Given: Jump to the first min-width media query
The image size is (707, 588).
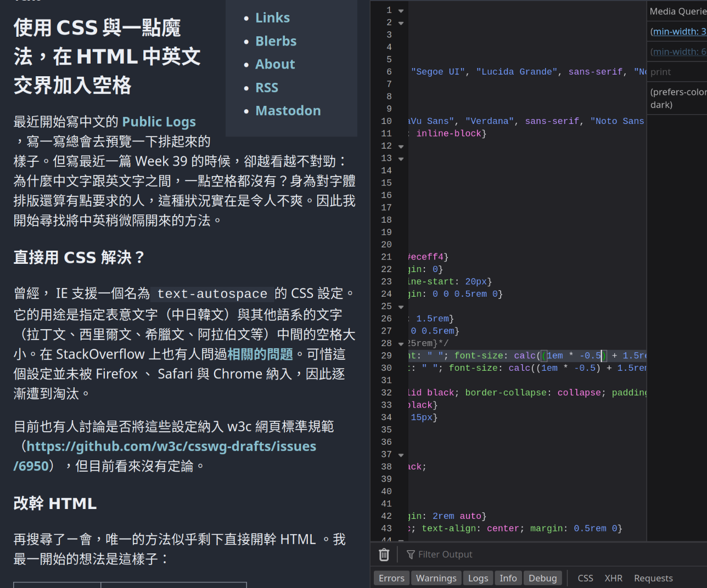Looking at the screenshot, I should point(678,31).
